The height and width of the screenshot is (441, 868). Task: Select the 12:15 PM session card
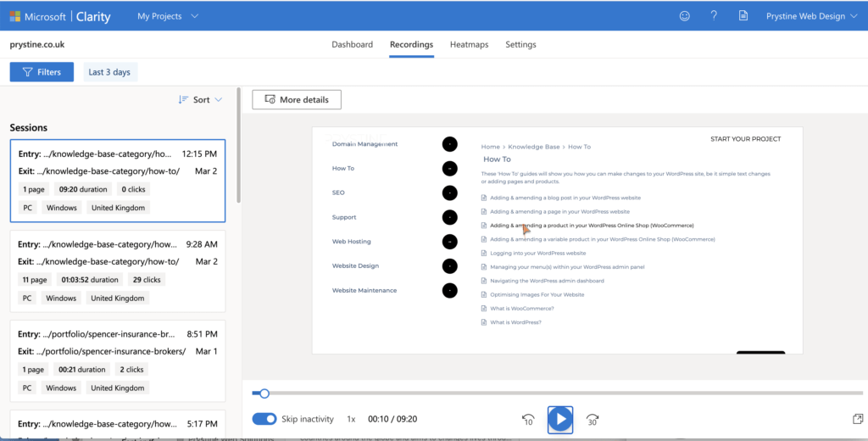pos(117,181)
